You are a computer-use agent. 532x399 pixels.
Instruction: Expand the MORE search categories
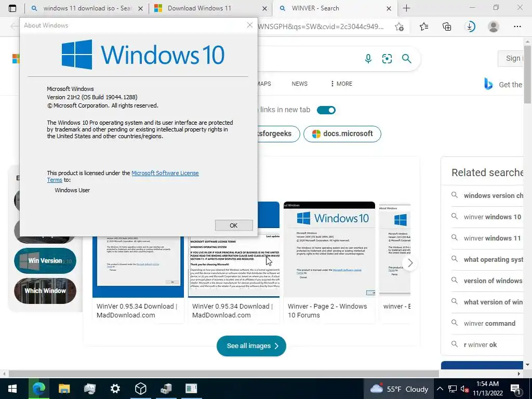(x=342, y=84)
